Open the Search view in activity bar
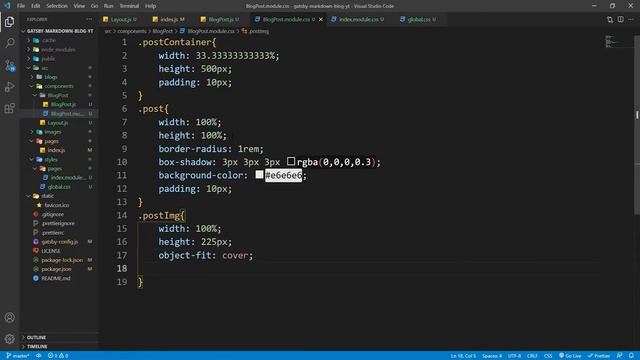Screen dimensions: 640x360 point(9,43)
